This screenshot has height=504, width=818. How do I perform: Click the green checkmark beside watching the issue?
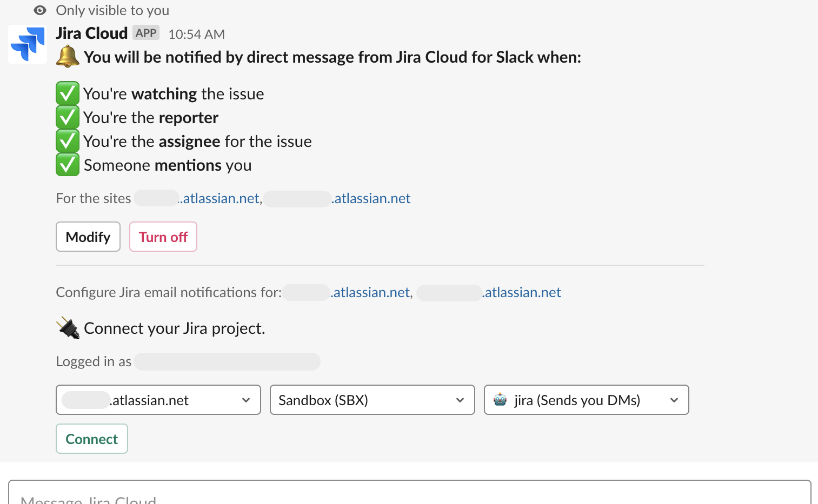(68, 93)
